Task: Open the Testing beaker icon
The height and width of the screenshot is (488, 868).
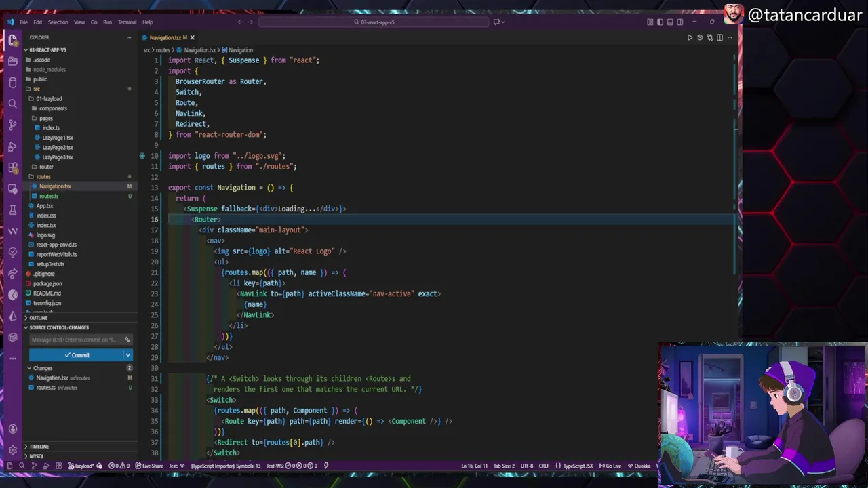Action: pos(12,210)
